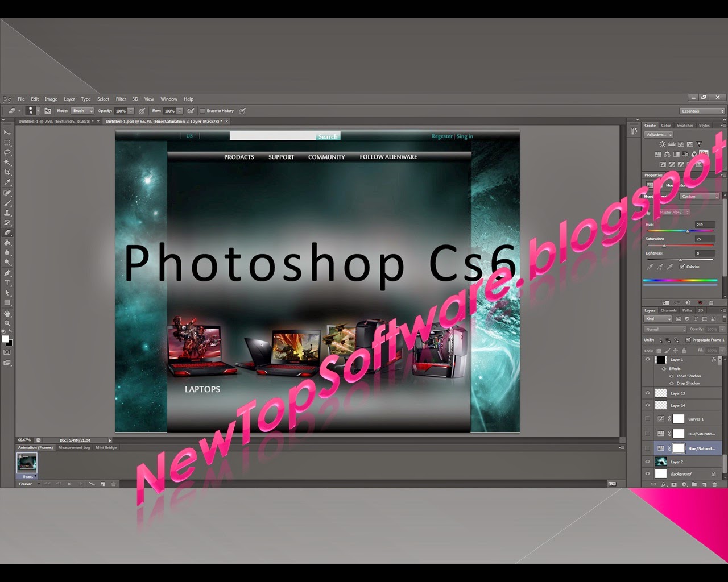Viewport: 728px width, 582px height.
Task: Hide Layer 14 using its eye icon
Action: (x=647, y=405)
